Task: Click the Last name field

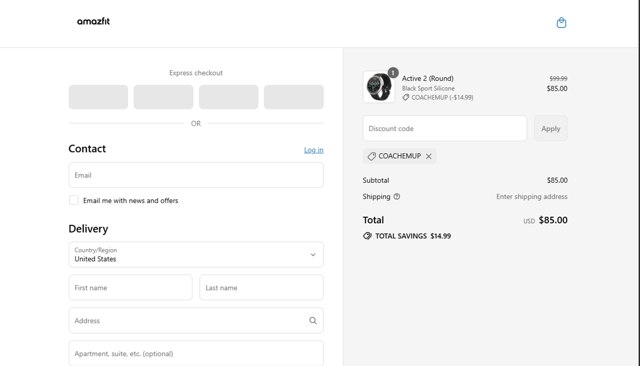Action: coord(262,288)
